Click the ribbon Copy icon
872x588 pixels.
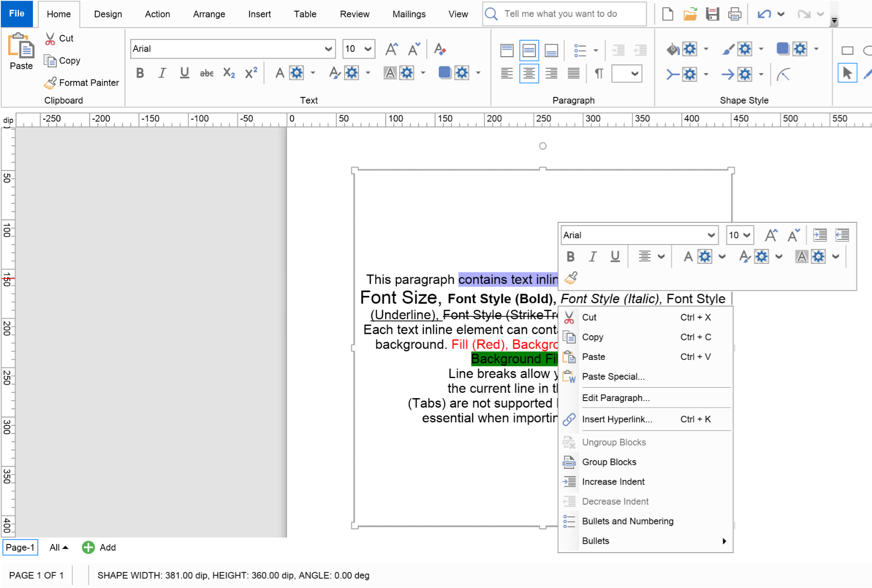pyautogui.click(x=50, y=61)
